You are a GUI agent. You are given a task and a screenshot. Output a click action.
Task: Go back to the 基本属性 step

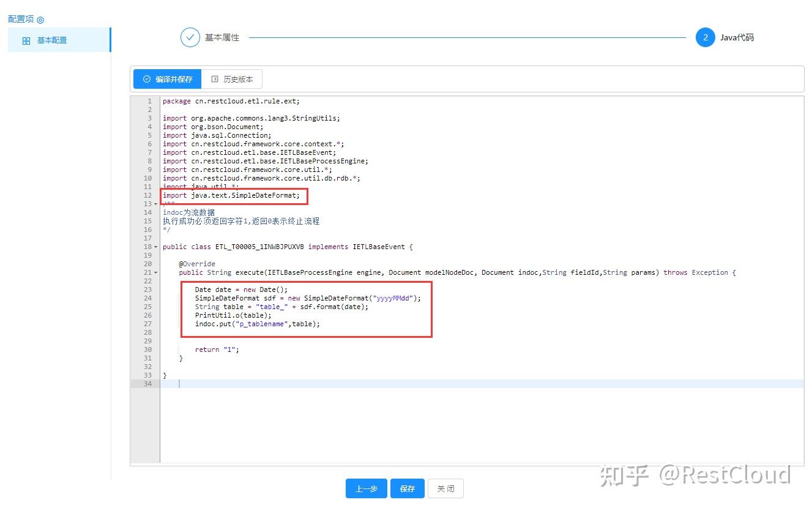[x=223, y=37]
